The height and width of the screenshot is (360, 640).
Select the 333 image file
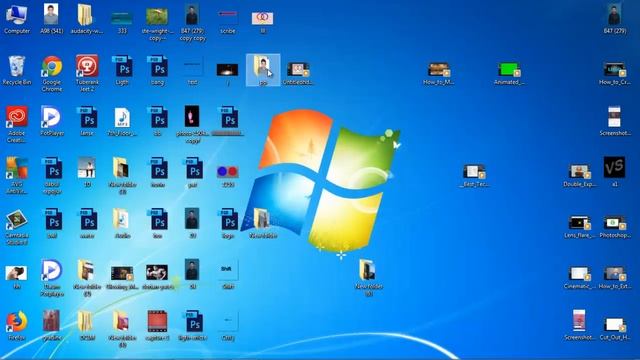pos(122,22)
